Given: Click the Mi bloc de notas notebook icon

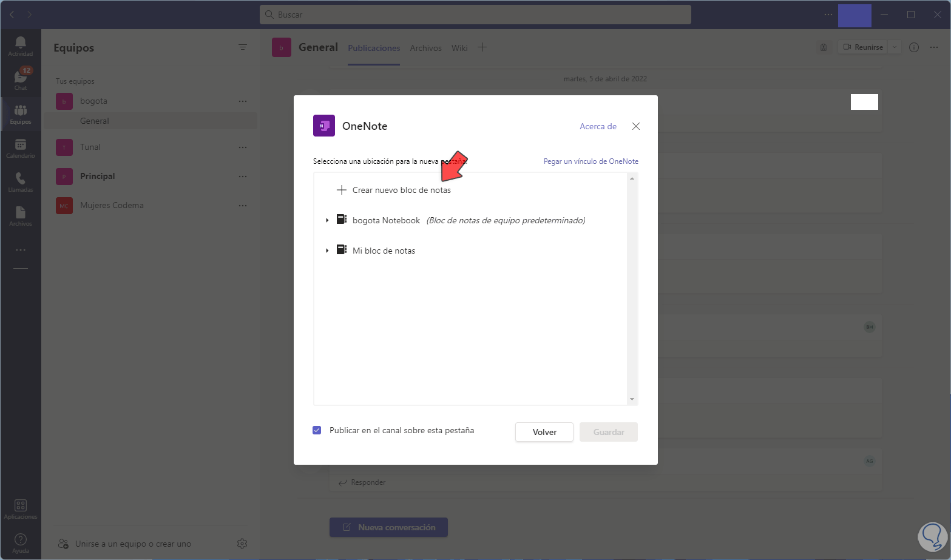Looking at the screenshot, I should click(x=342, y=250).
